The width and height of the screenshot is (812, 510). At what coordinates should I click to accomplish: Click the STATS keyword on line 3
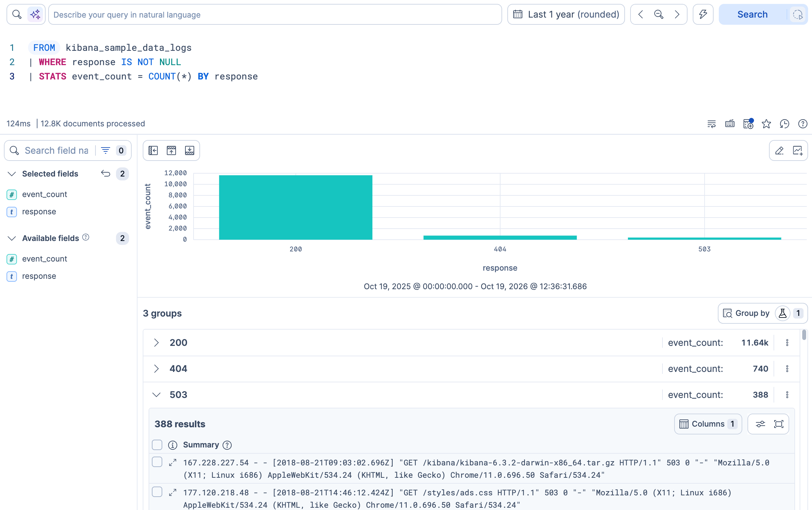[x=52, y=77]
